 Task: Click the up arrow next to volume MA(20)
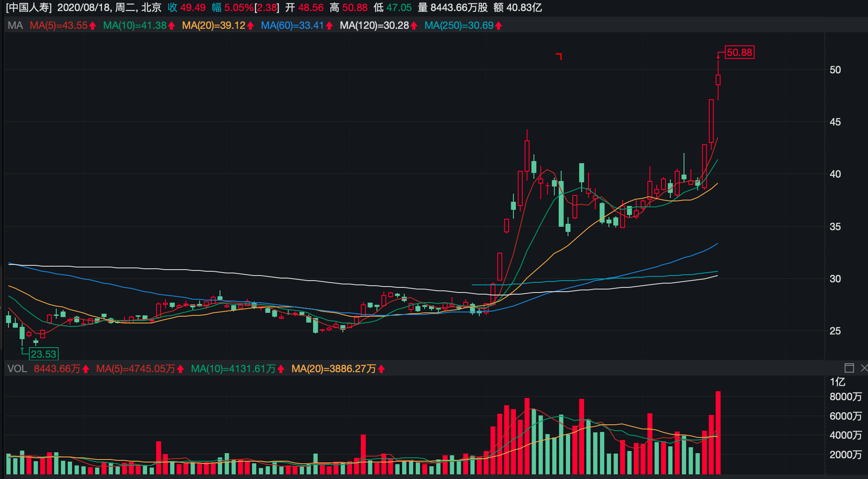(382, 369)
